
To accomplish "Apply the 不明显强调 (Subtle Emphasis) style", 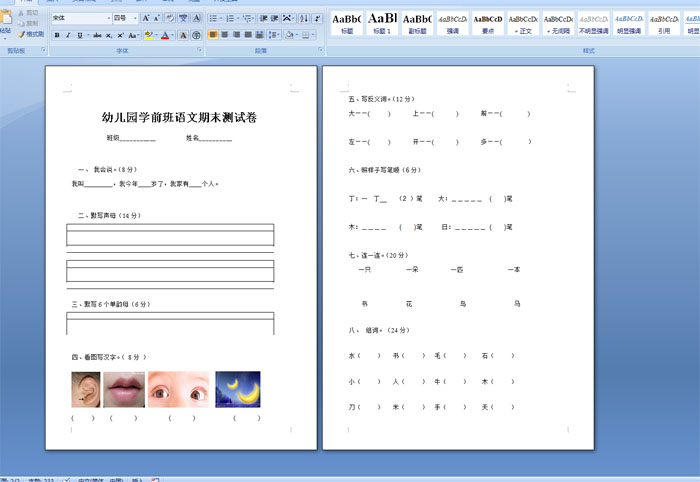I will [594, 23].
